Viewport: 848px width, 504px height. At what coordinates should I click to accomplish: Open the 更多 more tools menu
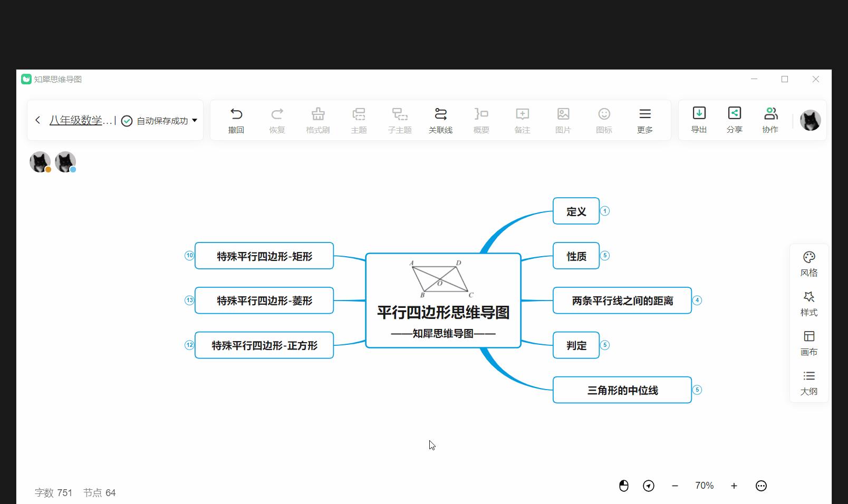pos(644,120)
